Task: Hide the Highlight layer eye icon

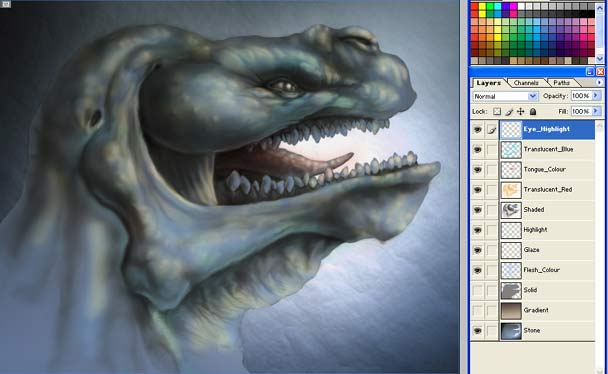Action: tap(477, 230)
